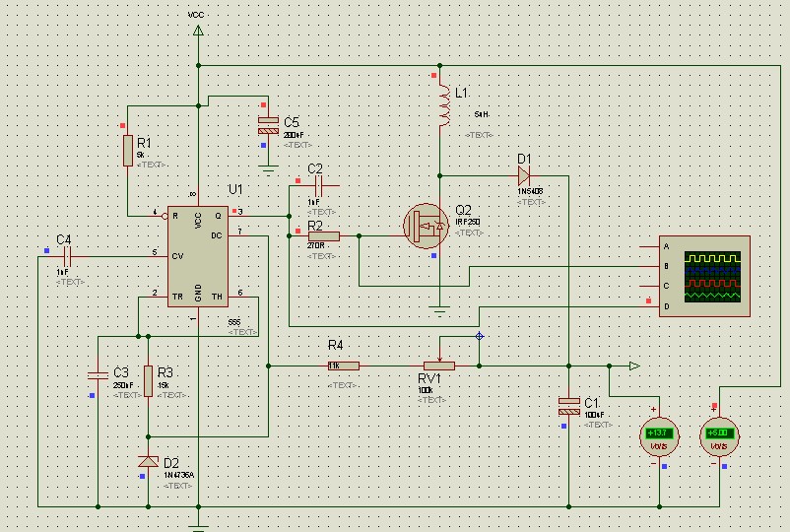Select the D2 zener diode
This screenshot has height=532, width=790.
point(148,460)
